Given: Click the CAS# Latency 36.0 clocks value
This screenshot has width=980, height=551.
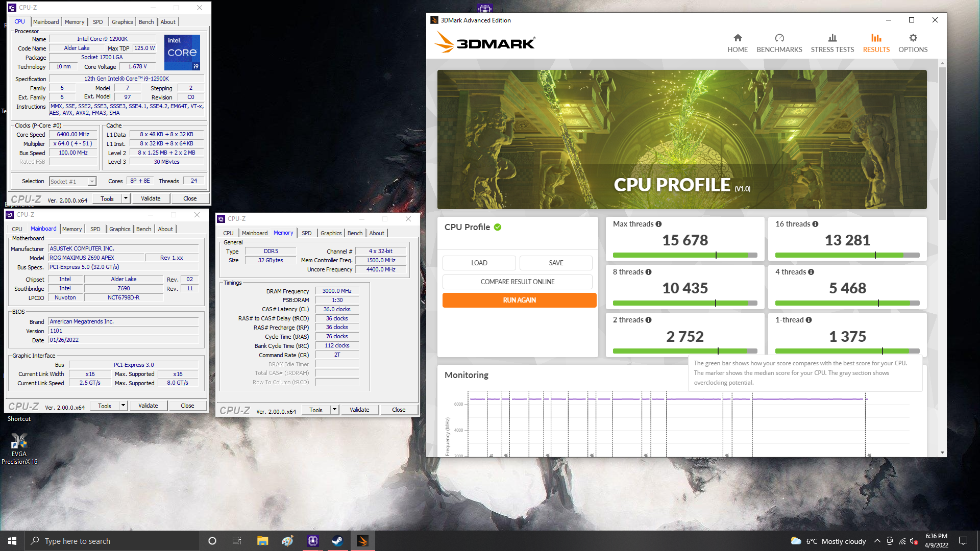Looking at the screenshot, I should 337,309.
